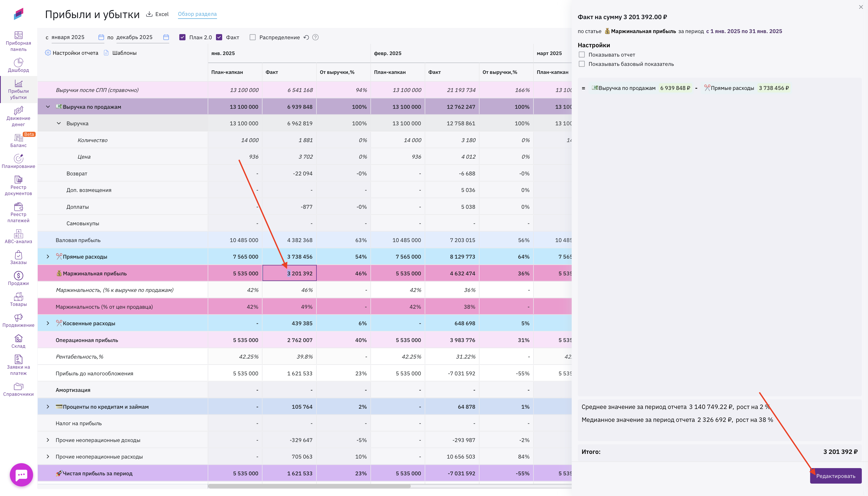Open the Склад sidebar icon
868x496 pixels.
click(18, 339)
